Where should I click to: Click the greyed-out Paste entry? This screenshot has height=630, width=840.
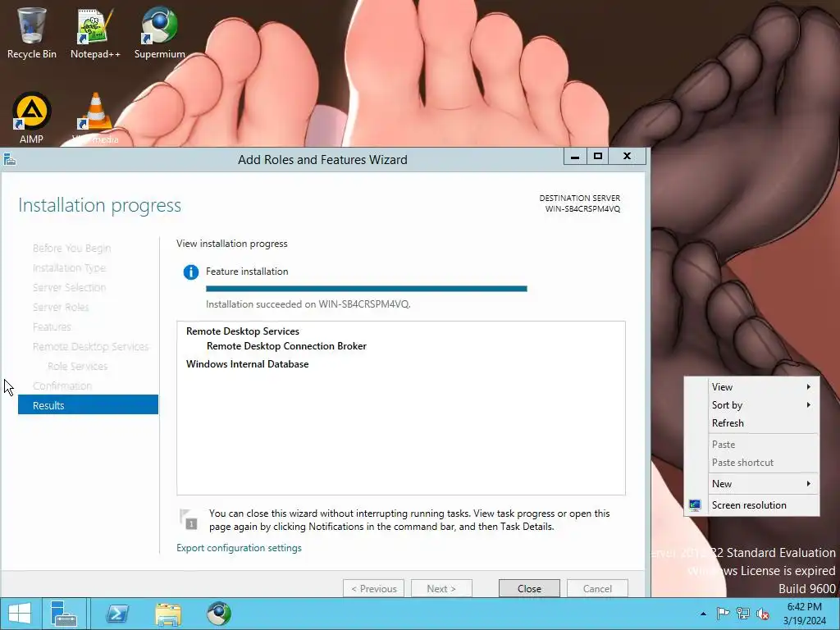pyautogui.click(x=751, y=445)
